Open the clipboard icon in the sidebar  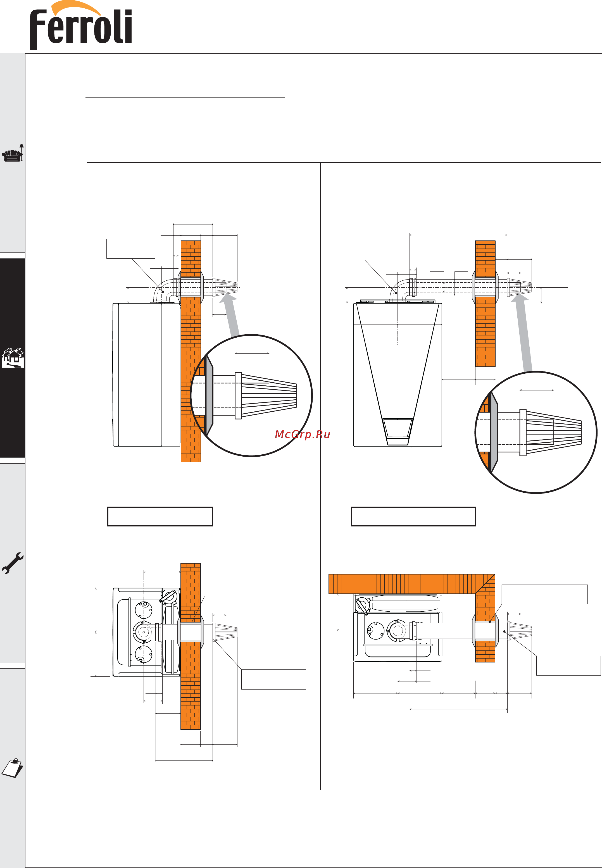[13, 768]
